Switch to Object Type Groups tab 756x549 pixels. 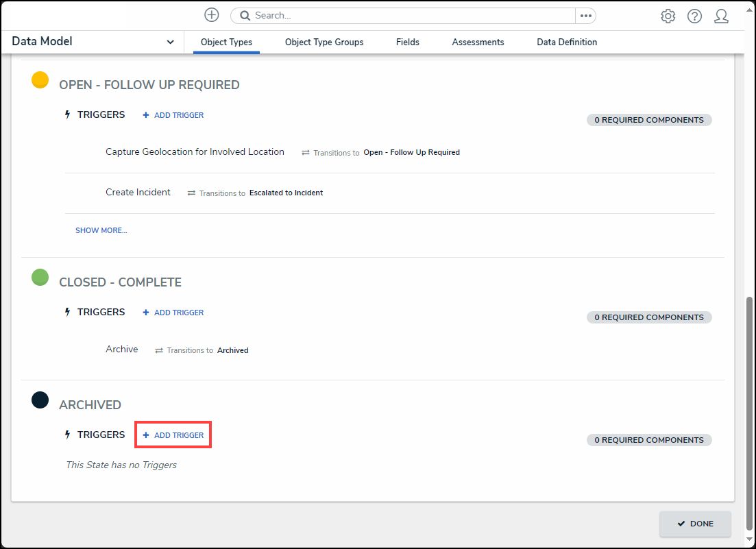[324, 42]
